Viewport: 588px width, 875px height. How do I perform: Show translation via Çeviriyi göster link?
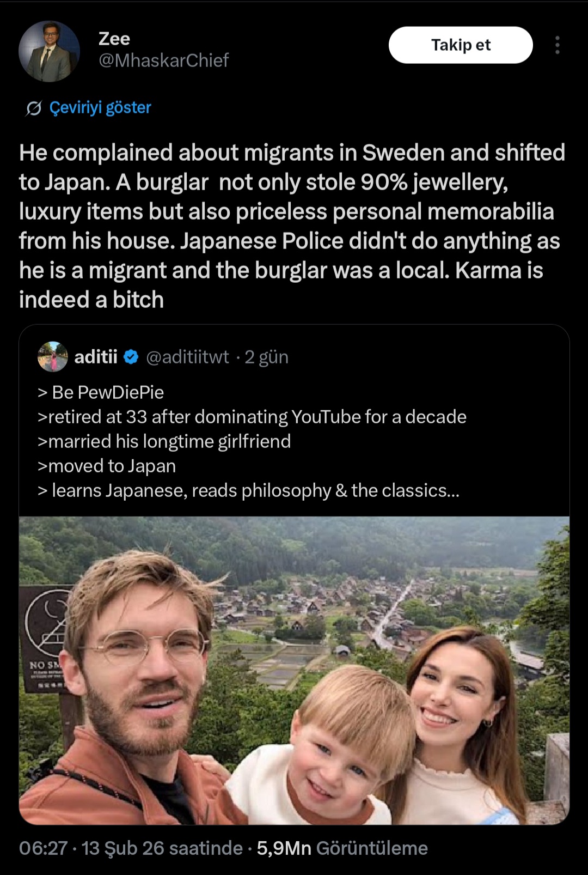coord(100,108)
